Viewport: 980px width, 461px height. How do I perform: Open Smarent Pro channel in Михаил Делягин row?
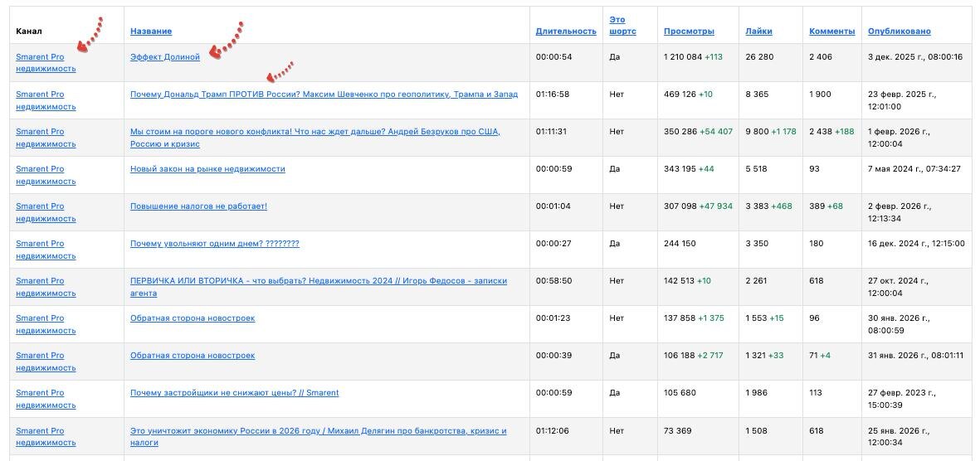tap(46, 437)
